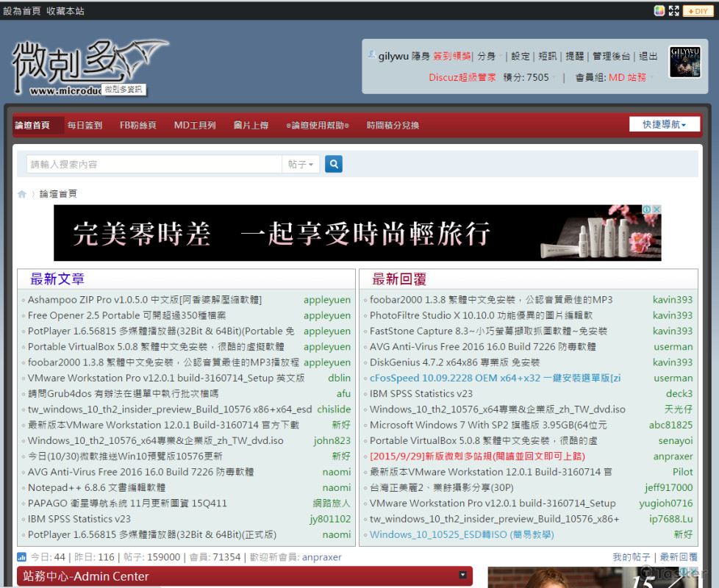Open the colorful style switcher icon
The width and height of the screenshot is (719, 588).
[659, 10]
